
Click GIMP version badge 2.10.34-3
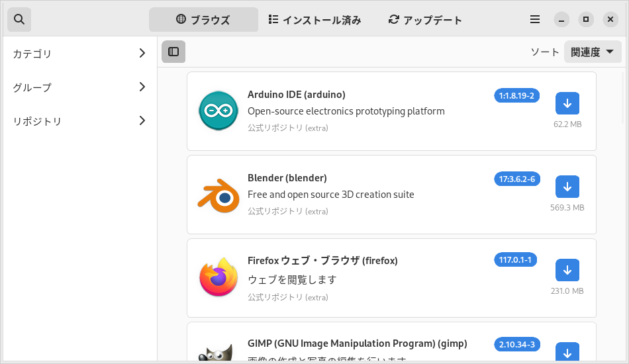[517, 344]
